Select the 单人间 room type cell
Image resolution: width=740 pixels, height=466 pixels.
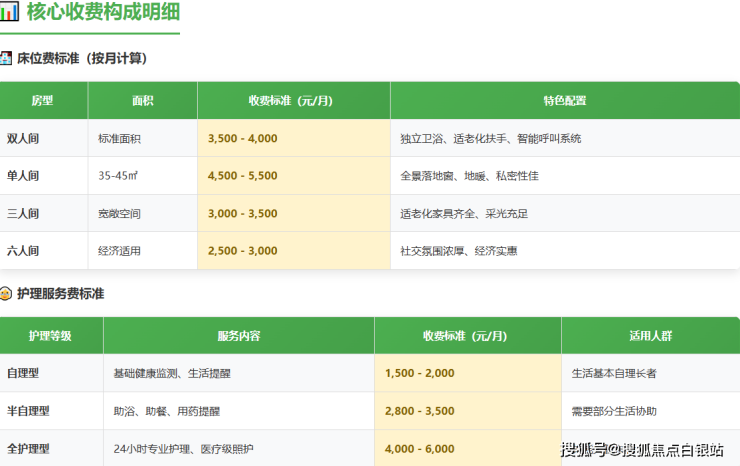pos(23,176)
